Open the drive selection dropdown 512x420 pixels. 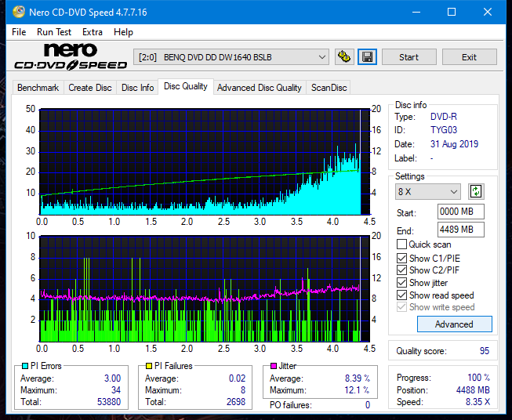[231, 57]
